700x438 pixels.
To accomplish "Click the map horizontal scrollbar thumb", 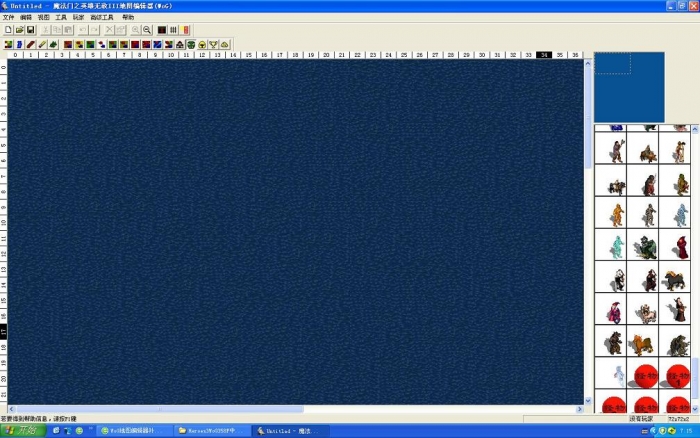I will (x=160, y=409).
